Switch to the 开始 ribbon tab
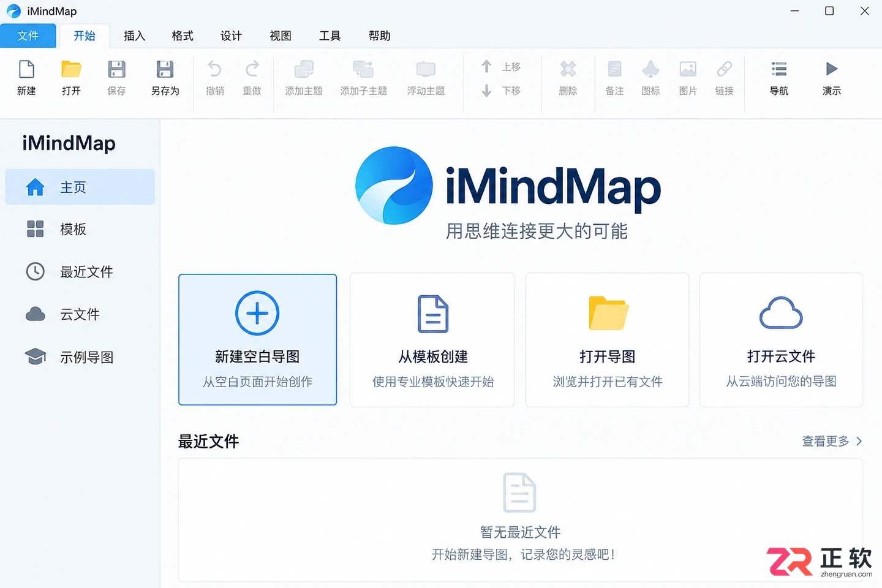 (x=85, y=36)
